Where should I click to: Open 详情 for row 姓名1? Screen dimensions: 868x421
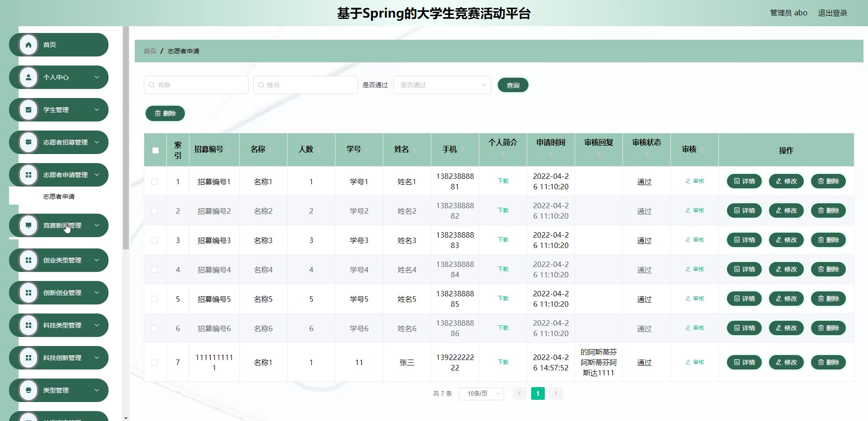click(744, 181)
